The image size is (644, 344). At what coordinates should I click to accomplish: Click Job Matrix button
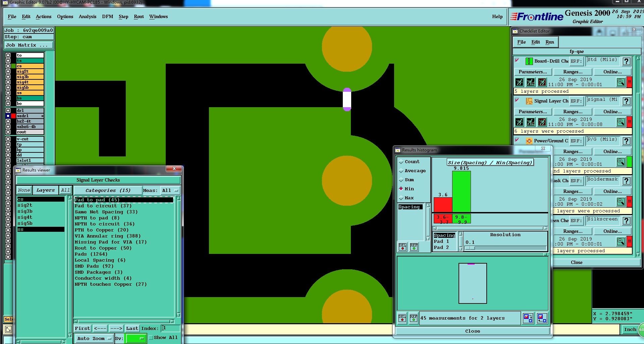[29, 45]
